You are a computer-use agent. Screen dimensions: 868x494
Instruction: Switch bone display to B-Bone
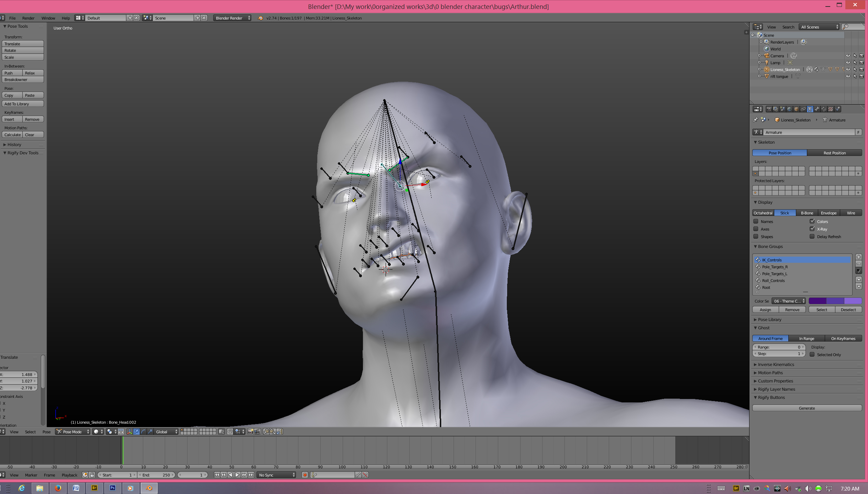(807, 213)
